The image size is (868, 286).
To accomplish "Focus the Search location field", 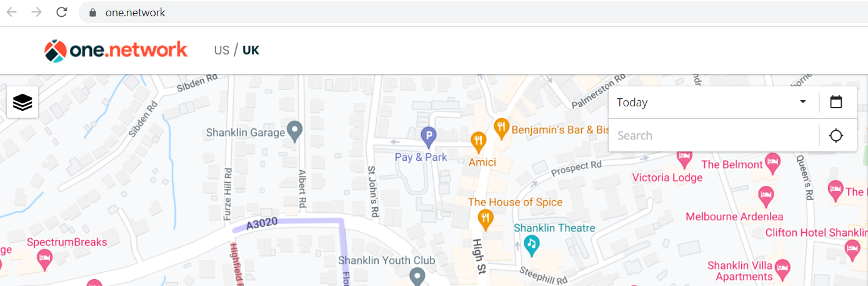I will click(714, 135).
